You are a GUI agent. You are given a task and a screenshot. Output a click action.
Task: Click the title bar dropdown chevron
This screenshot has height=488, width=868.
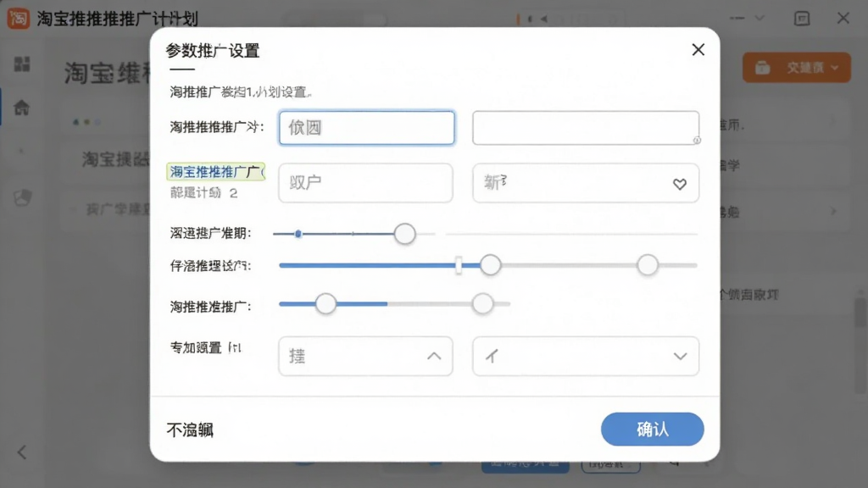point(759,19)
